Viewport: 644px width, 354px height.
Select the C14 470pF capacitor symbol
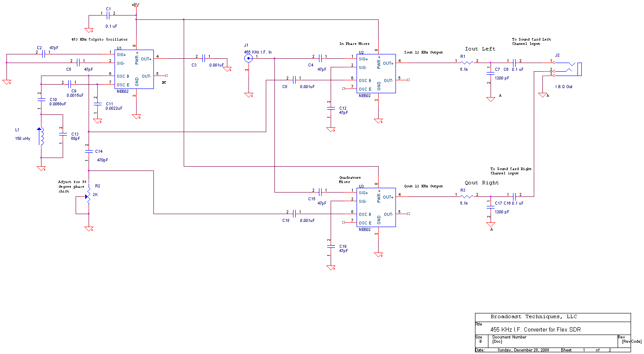[x=89, y=151]
